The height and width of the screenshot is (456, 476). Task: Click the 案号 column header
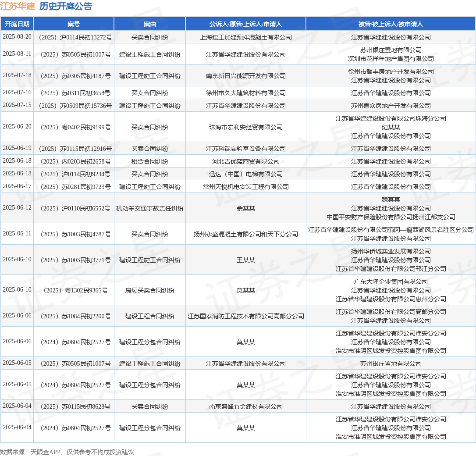[74, 24]
